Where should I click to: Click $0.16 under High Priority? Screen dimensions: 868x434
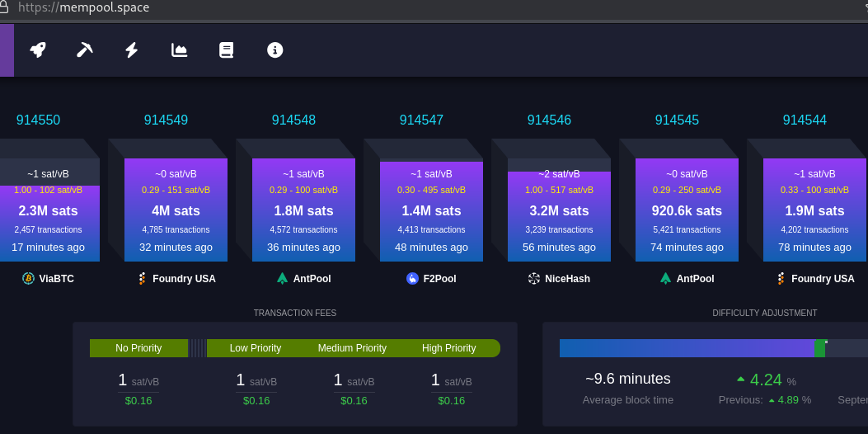tap(451, 401)
